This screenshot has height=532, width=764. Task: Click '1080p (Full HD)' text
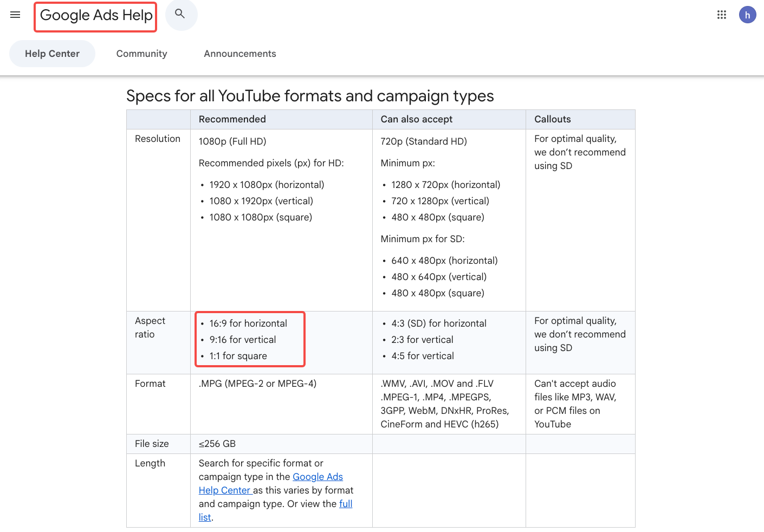[232, 141]
